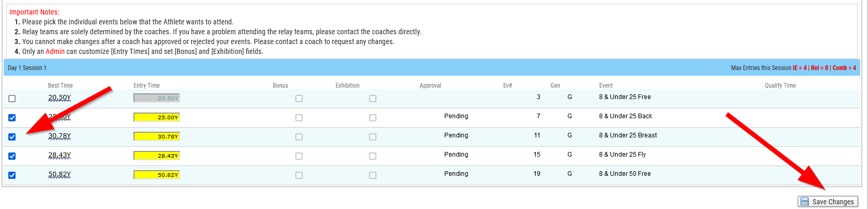The image size is (868, 209).
Task: Click the 50.82Y best time link
Action: point(59,174)
